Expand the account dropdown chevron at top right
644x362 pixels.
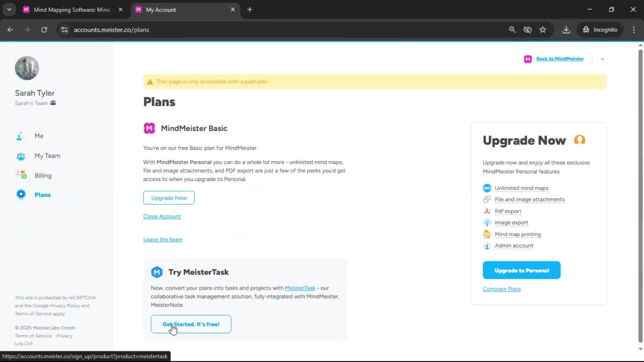[x=602, y=59]
